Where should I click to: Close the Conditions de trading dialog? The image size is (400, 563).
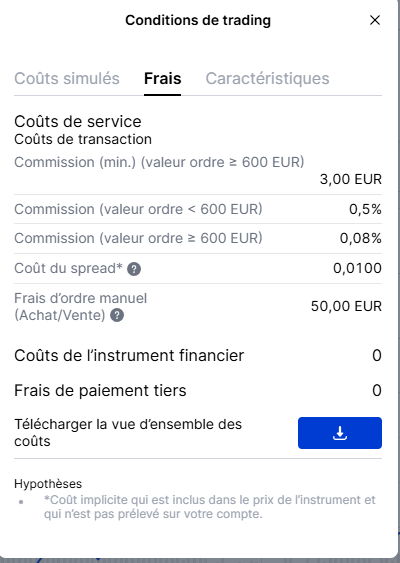click(375, 20)
